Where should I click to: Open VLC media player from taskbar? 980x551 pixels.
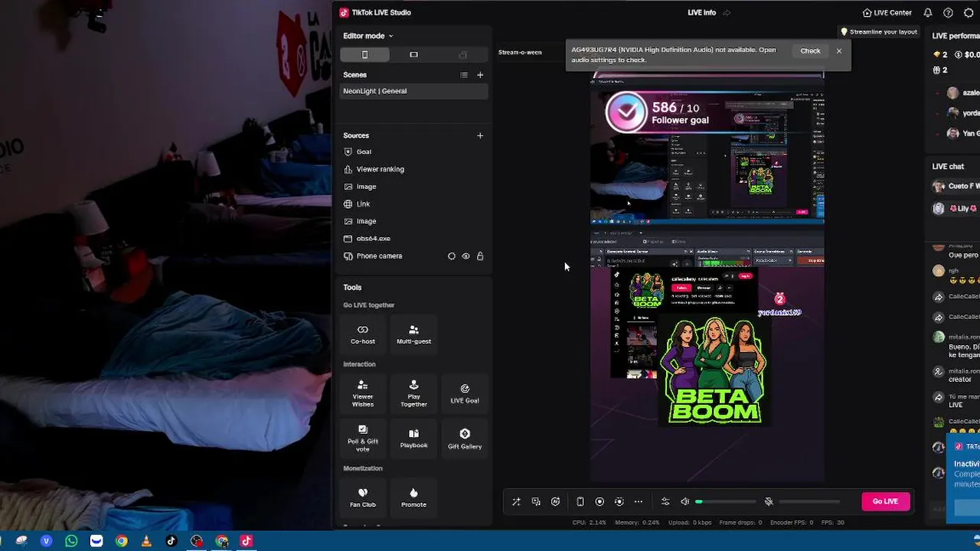point(146,541)
